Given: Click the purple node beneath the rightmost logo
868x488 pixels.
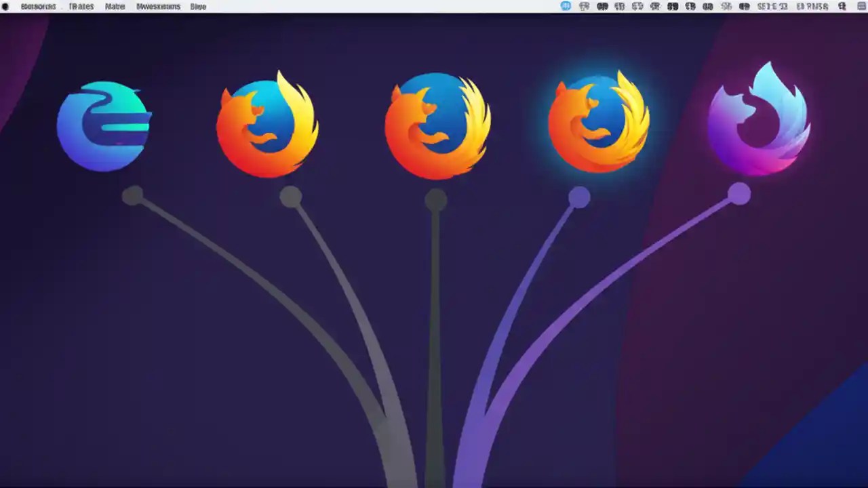Looking at the screenshot, I should click(740, 195).
